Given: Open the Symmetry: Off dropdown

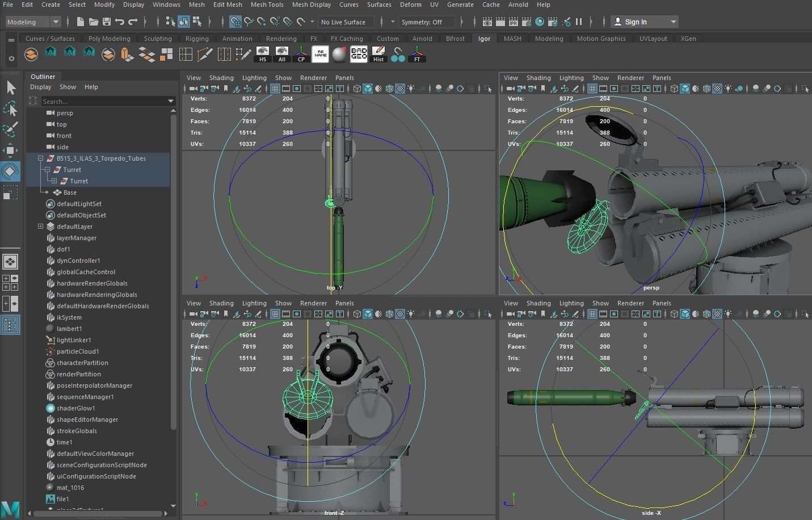Looking at the screenshot, I should click(x=427, y=22).
